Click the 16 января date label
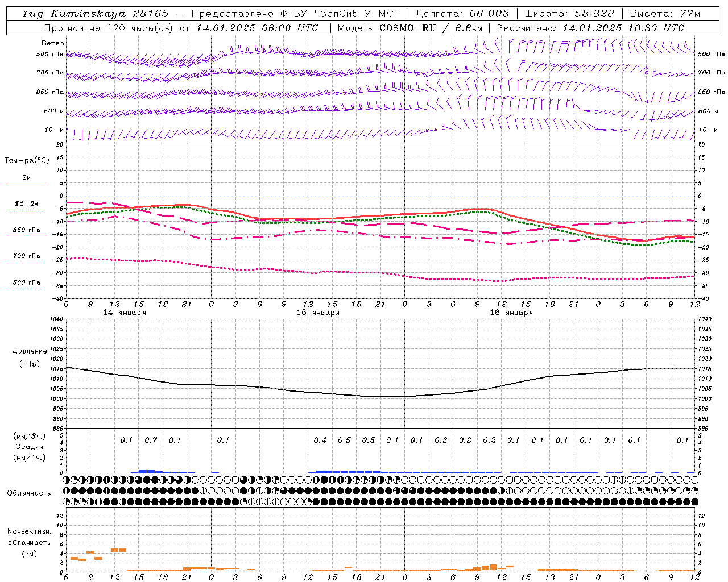 511,313
